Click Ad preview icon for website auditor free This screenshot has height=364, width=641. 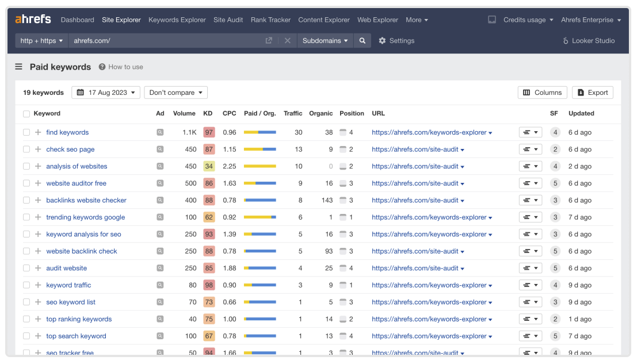point(160,183)
